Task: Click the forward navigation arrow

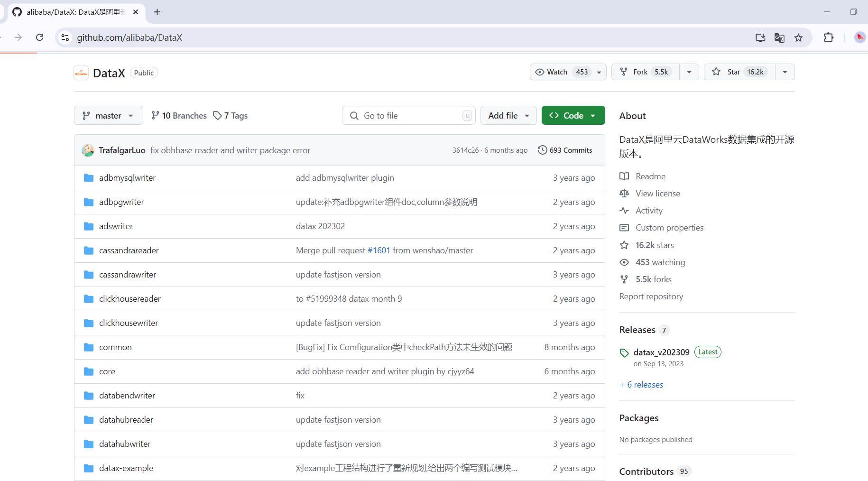Action: (18, 37)
